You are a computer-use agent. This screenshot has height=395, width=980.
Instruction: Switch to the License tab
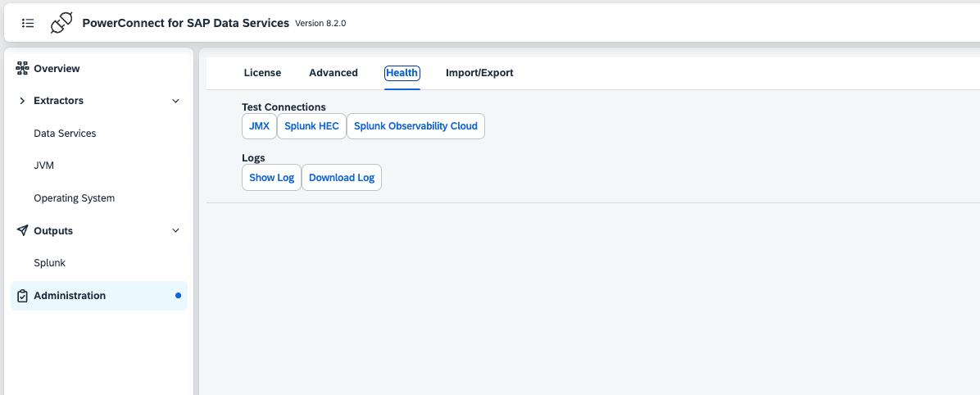coord(262,73)
